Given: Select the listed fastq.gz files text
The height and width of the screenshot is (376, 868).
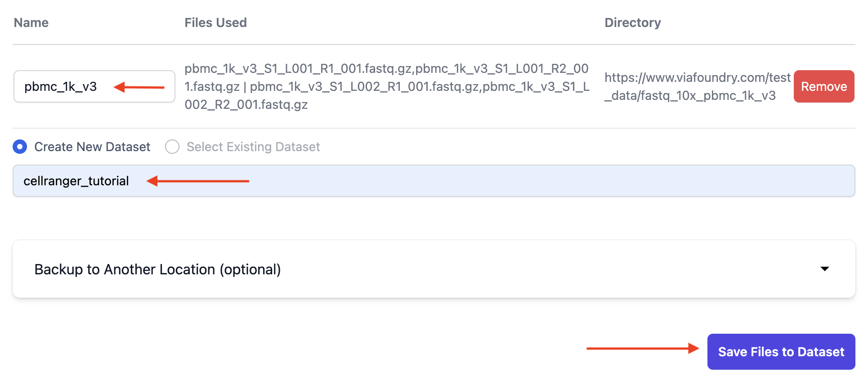Looking at the screenshot, I should [386, 86].
